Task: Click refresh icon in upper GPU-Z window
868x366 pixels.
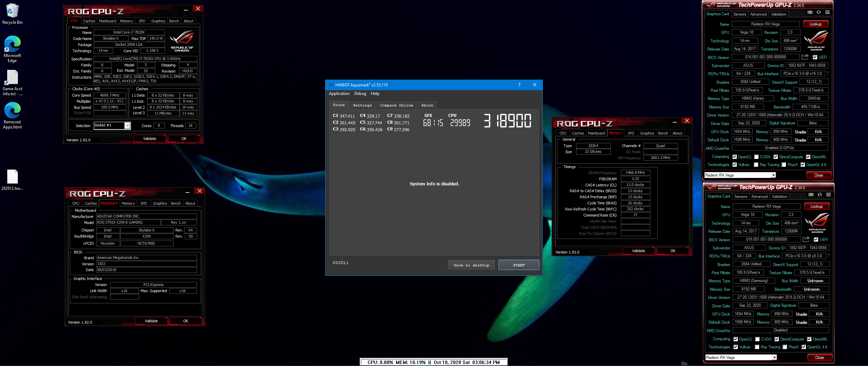Action: coord(818,12)
